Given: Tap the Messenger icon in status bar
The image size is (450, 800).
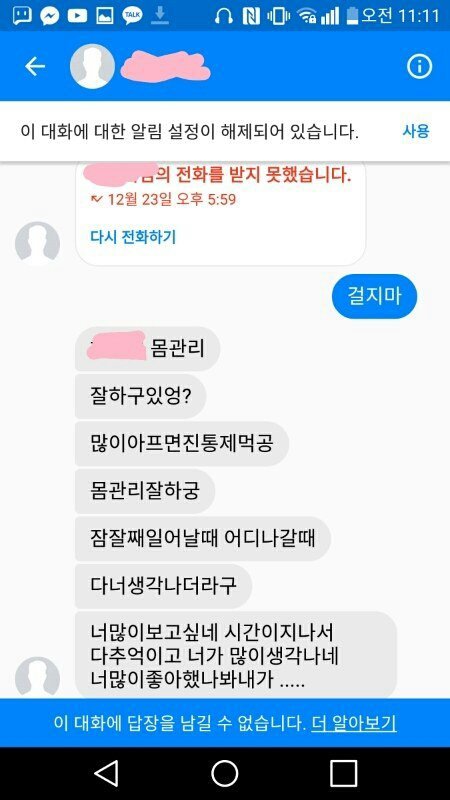Looking at the screenshot, I should point(49,16).
